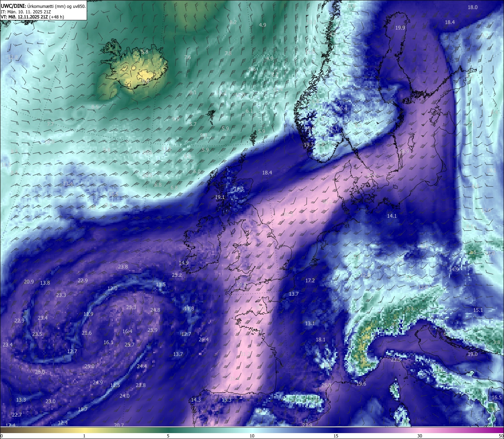504x439 pixels.
Task: Click the 15.1 value label
Action: pos(478,310)
